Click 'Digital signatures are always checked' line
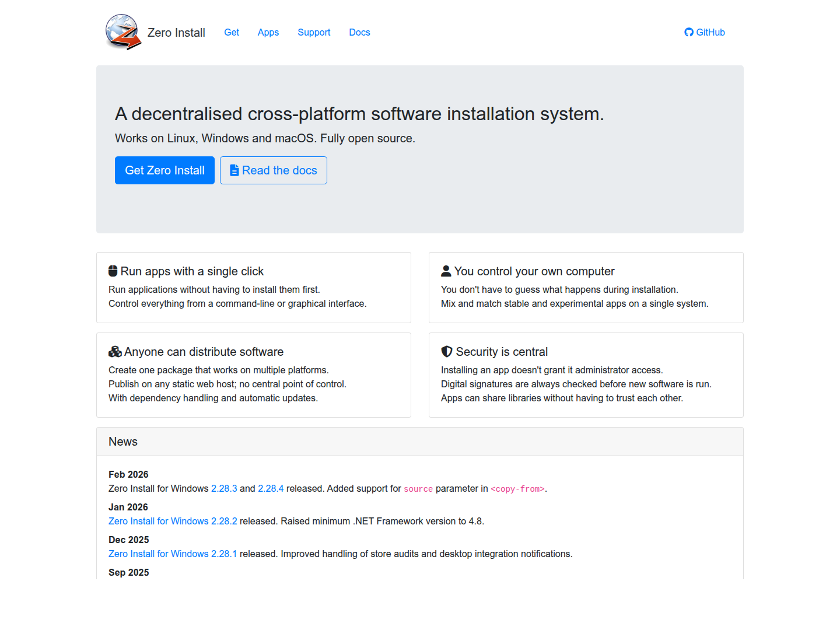The height and width of the screenshot is (630, 840). 576,384
